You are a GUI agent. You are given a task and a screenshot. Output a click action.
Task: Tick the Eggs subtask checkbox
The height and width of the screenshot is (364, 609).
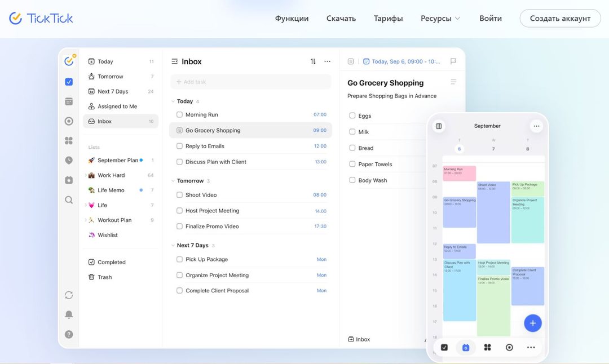click(352, 116)
